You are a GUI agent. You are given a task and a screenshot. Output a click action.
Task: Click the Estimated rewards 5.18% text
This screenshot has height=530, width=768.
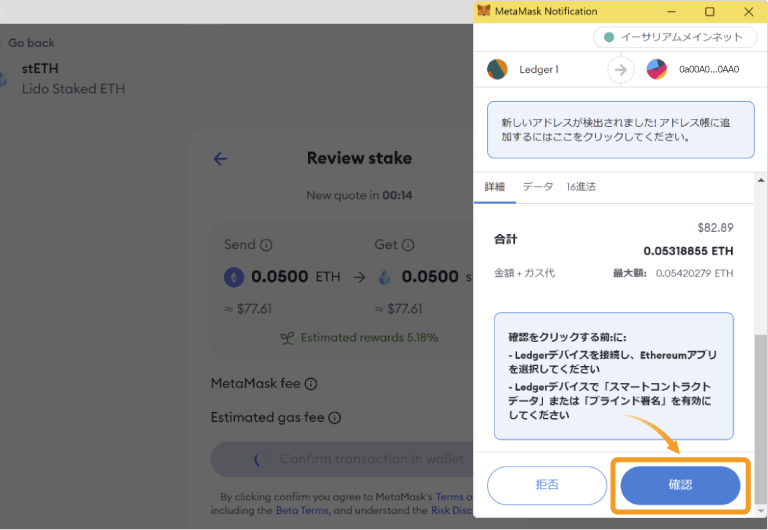tap(369, 338)
